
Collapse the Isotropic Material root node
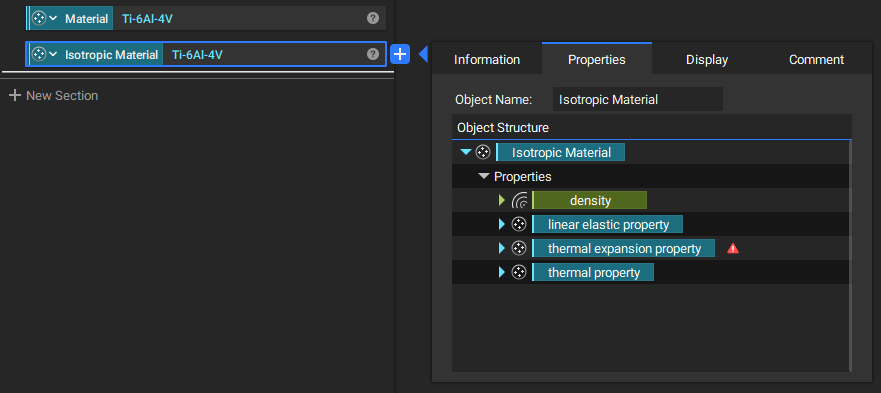tap(465, 152)
